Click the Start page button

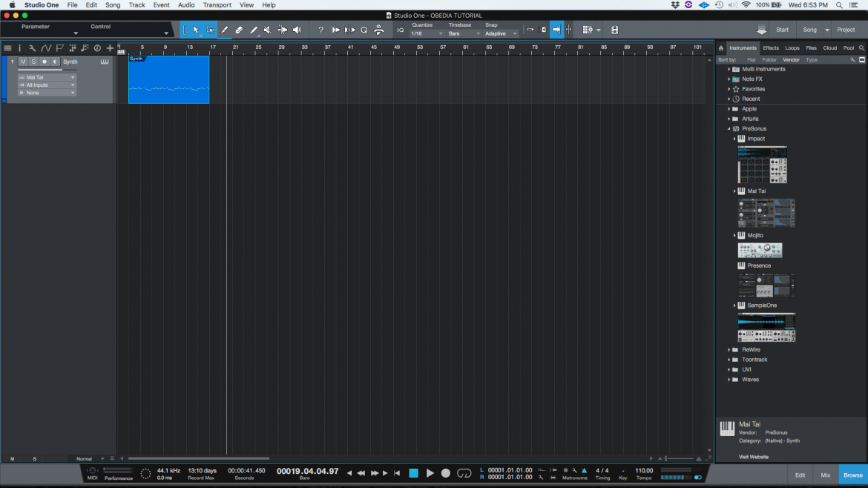(x=782, y=30)
